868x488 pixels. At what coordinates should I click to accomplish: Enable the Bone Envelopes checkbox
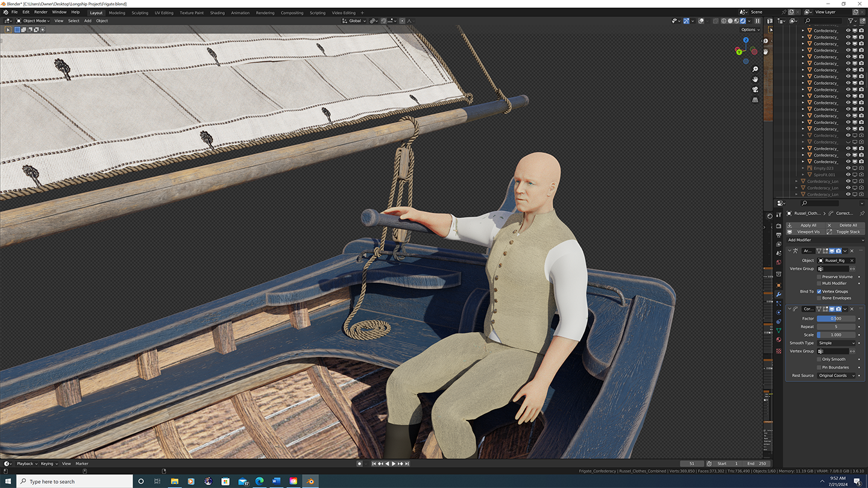819,298
